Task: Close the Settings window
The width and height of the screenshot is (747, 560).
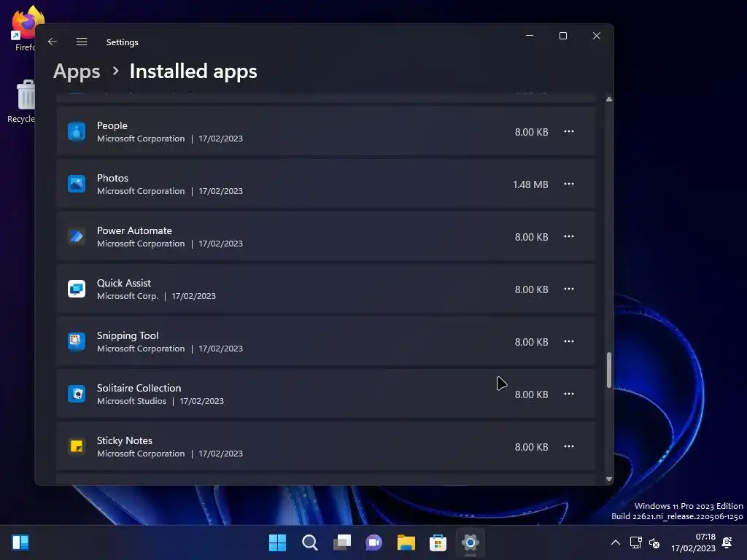Action: click(x=597, y=36)
